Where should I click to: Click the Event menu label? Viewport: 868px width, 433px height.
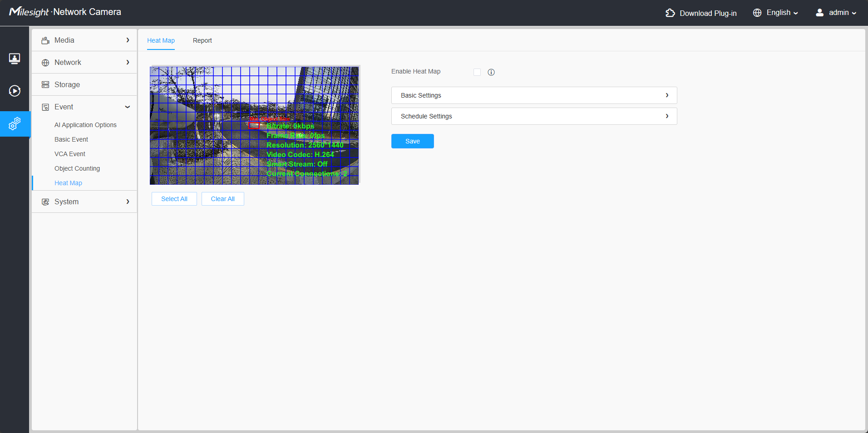click(x=64, y=107)
